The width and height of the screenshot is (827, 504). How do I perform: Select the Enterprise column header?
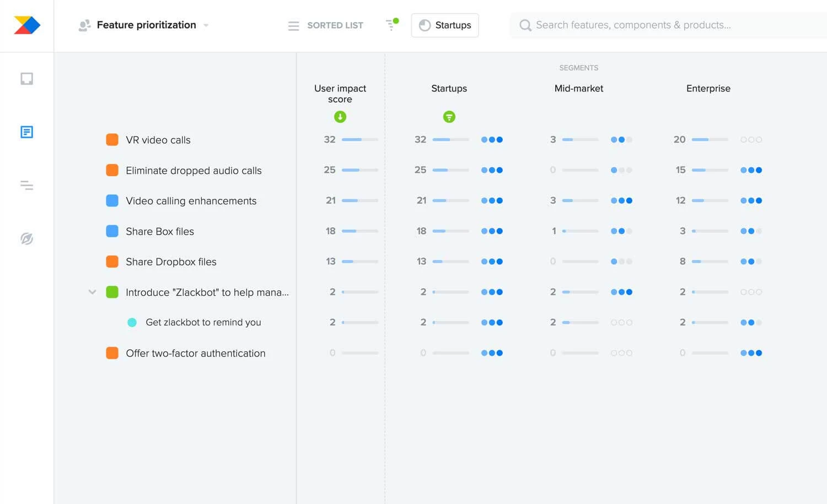708,88
